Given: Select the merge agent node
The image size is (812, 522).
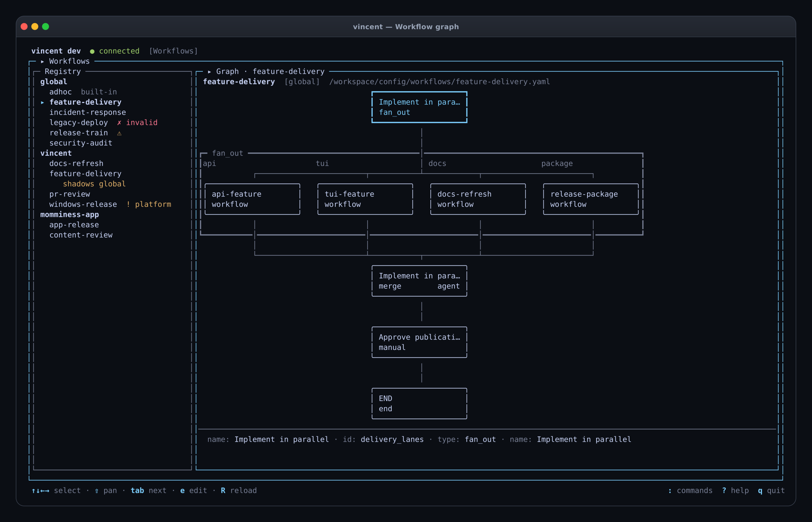Looking at the screenshot, I should pyautogui.click(x=419, y=281).
